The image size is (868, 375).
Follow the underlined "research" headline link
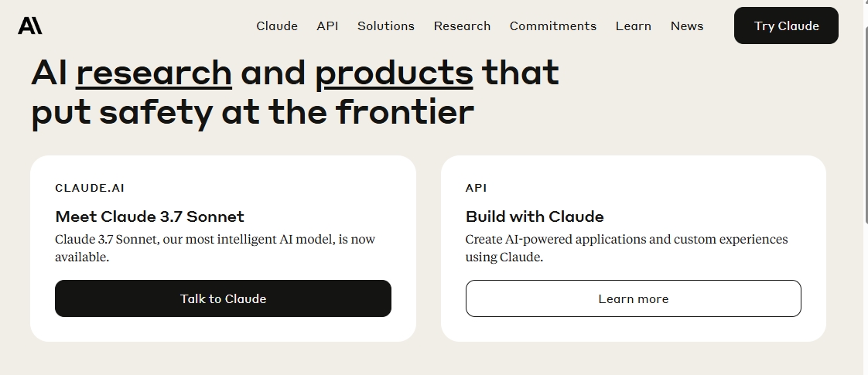point(154,73)
